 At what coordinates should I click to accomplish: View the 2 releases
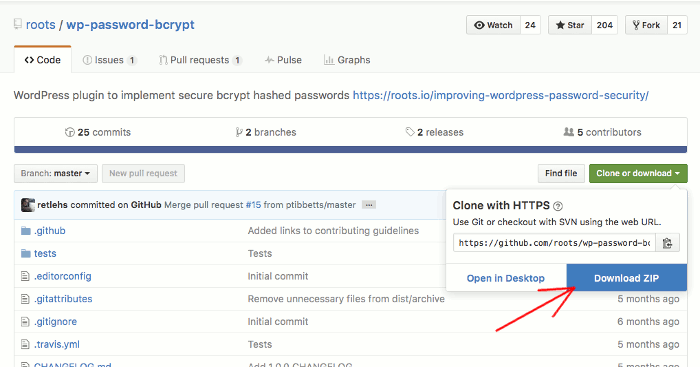[x=434, y=132]
